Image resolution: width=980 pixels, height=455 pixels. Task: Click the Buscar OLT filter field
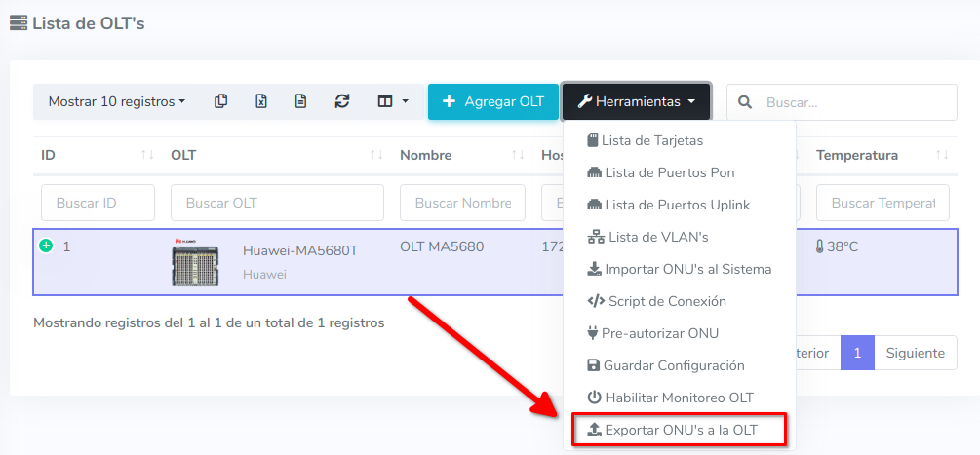coord(277,203)
